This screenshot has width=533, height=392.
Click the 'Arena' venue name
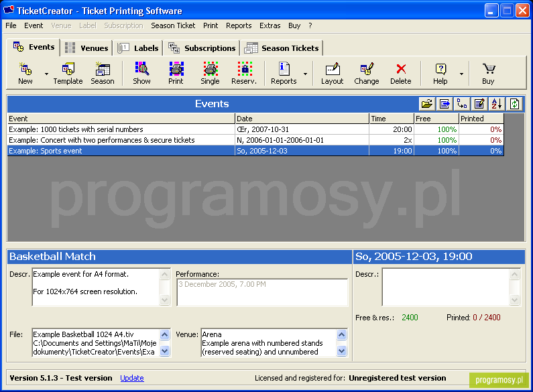pyautogui.click(x=212, y=334)
